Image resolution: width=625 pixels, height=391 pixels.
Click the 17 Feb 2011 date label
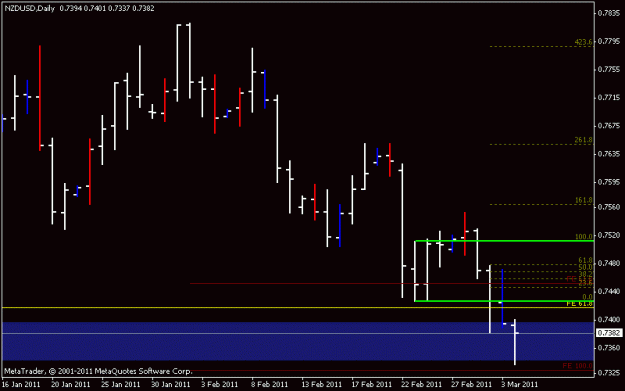[x=371, y=385]
